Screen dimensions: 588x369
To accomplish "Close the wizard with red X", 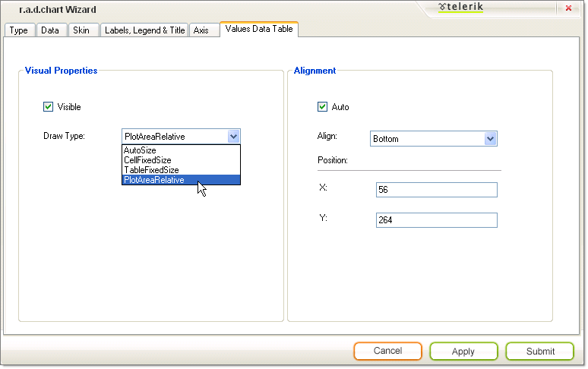I will point(568,8).
